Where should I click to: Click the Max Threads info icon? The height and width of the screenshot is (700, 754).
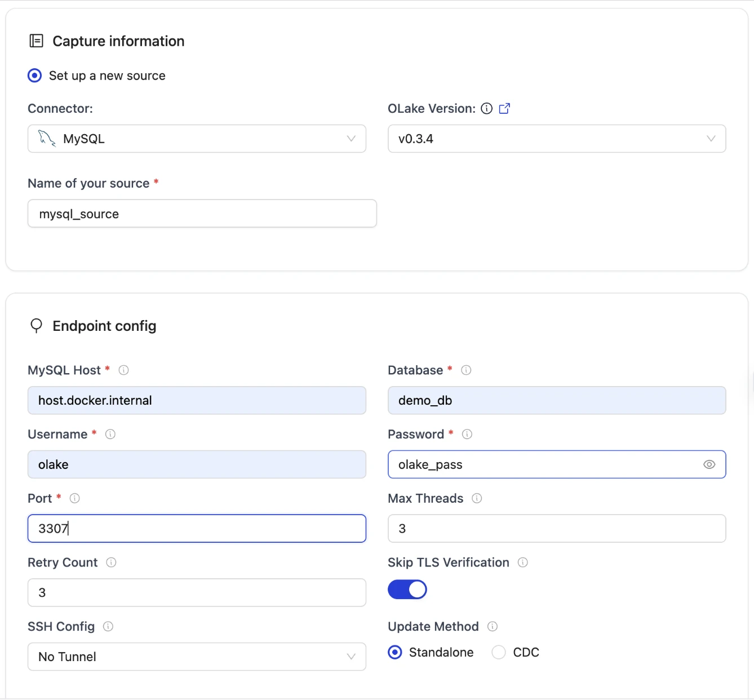coord(477,499)
